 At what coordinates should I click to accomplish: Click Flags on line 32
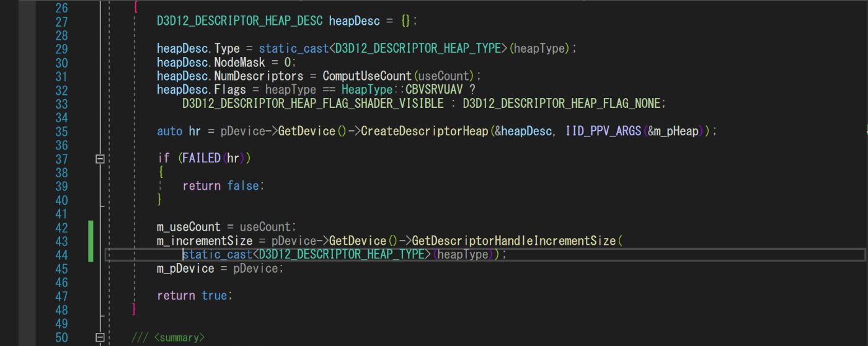230,90
